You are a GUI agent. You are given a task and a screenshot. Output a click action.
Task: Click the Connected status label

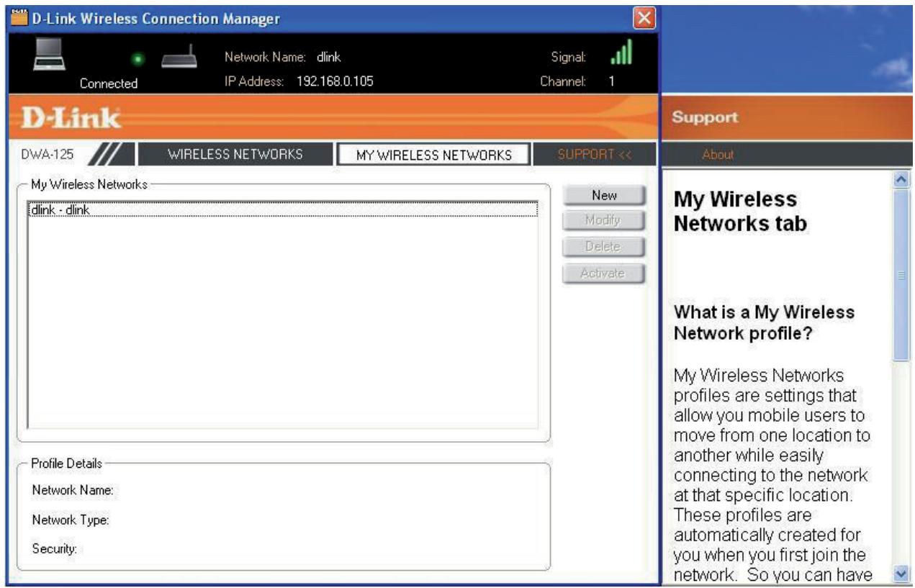(109, 83)
